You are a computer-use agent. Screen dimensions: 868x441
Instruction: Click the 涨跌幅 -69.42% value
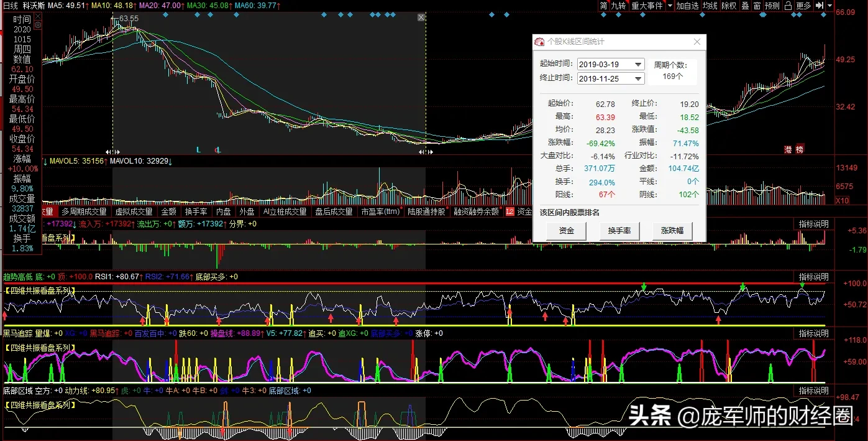602,143
